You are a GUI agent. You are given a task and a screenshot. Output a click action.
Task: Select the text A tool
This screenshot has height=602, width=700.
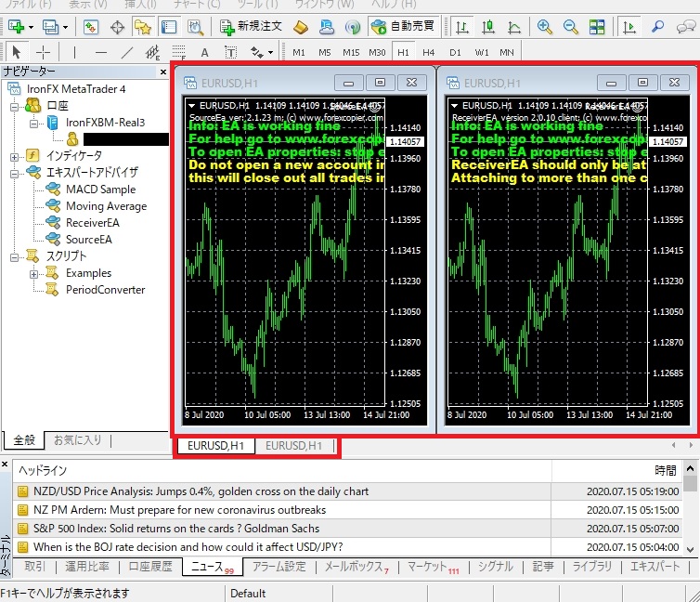[204, 53]
